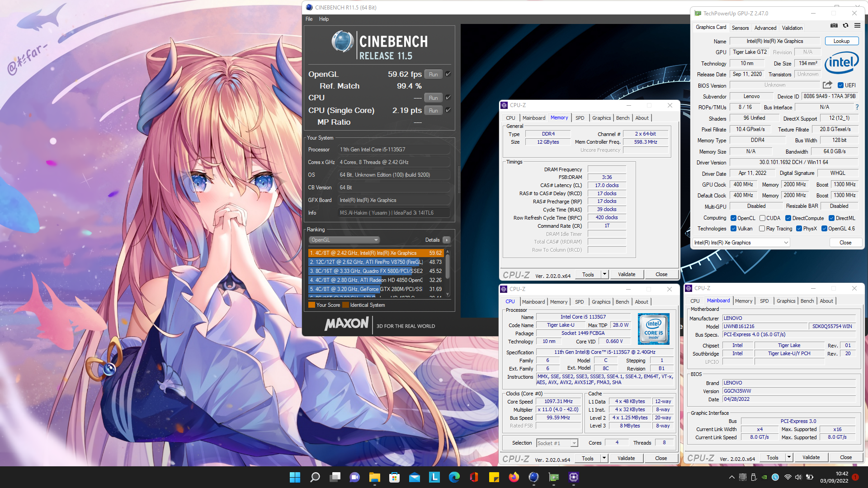Click the Bus Interface question mark in GPU-Z
This screenshot has height=488, width=868.
857,107
